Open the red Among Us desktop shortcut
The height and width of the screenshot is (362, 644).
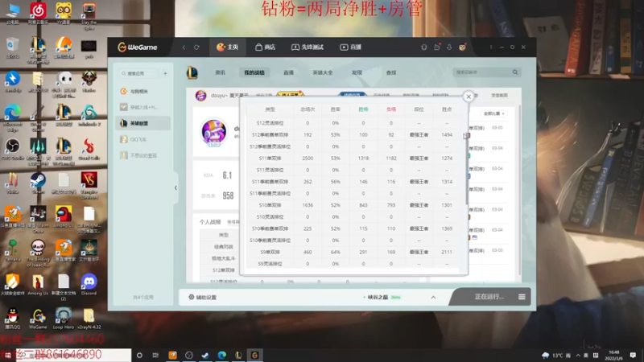click(x=64, y=216)
